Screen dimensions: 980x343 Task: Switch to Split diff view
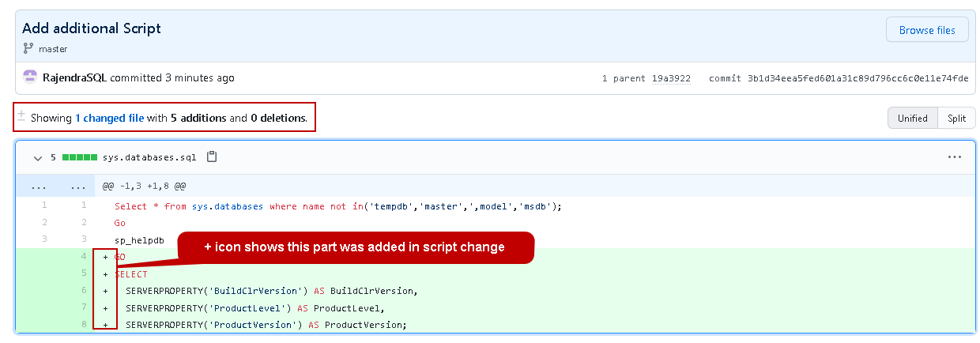[x=956, y=118]
